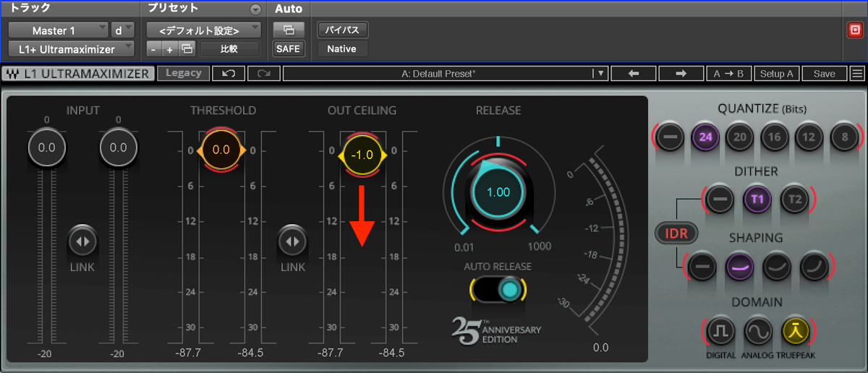The height and width of the screenshot is (373, 868).
Task: Click the Native button
Action: pos(342,49)
